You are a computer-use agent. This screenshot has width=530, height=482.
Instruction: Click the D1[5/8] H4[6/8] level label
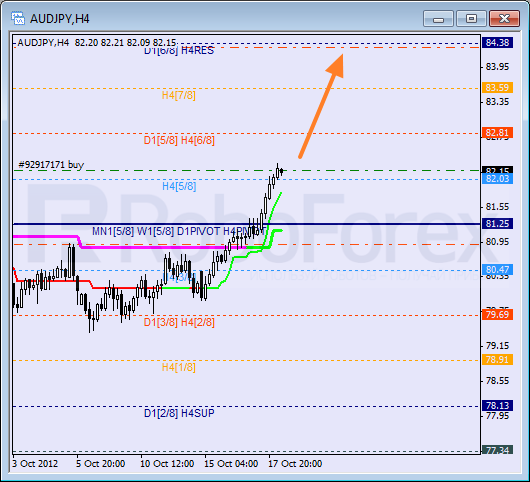click(179, 140)
